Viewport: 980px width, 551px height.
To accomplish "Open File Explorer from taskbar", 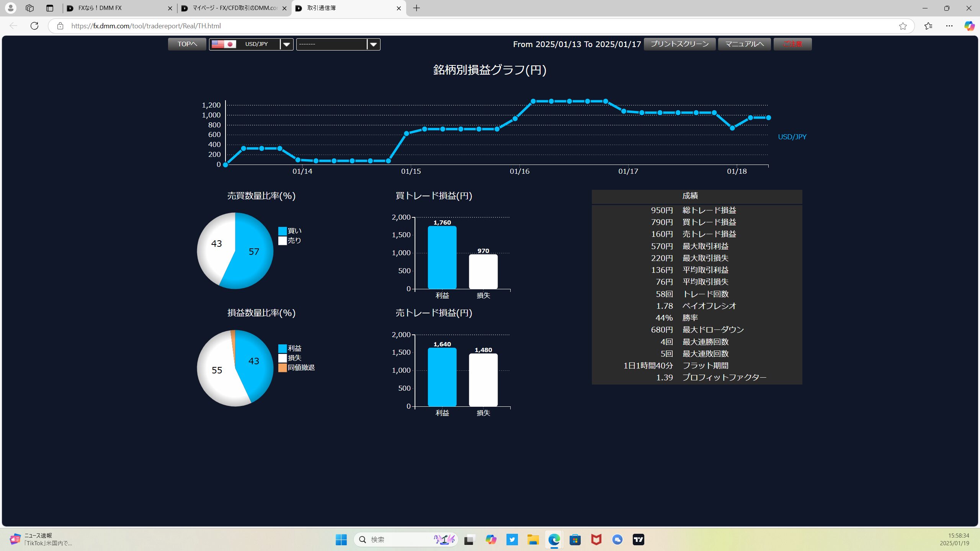I will pos(533,540).
